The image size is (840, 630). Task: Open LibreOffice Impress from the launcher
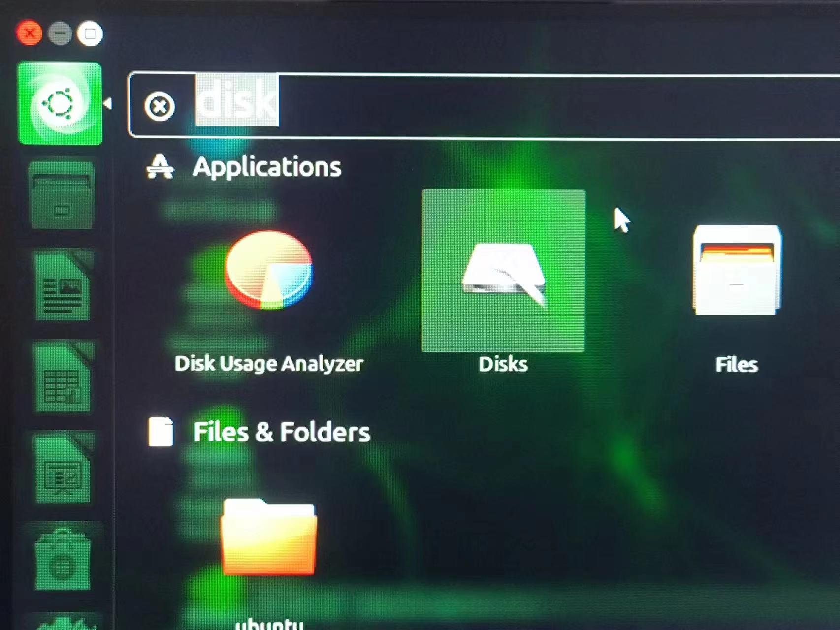(x=64, y=468)
